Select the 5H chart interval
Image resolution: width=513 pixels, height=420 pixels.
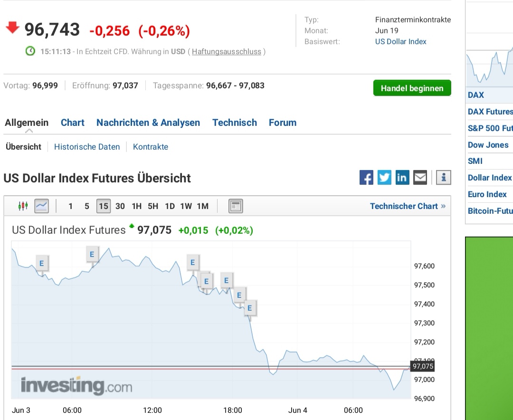click(153, 206)
